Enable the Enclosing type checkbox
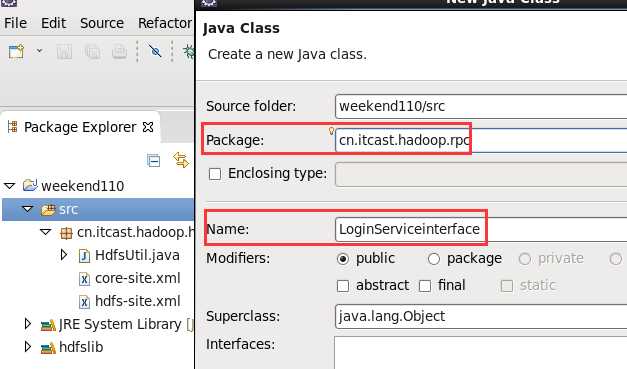 coord(215,174)
